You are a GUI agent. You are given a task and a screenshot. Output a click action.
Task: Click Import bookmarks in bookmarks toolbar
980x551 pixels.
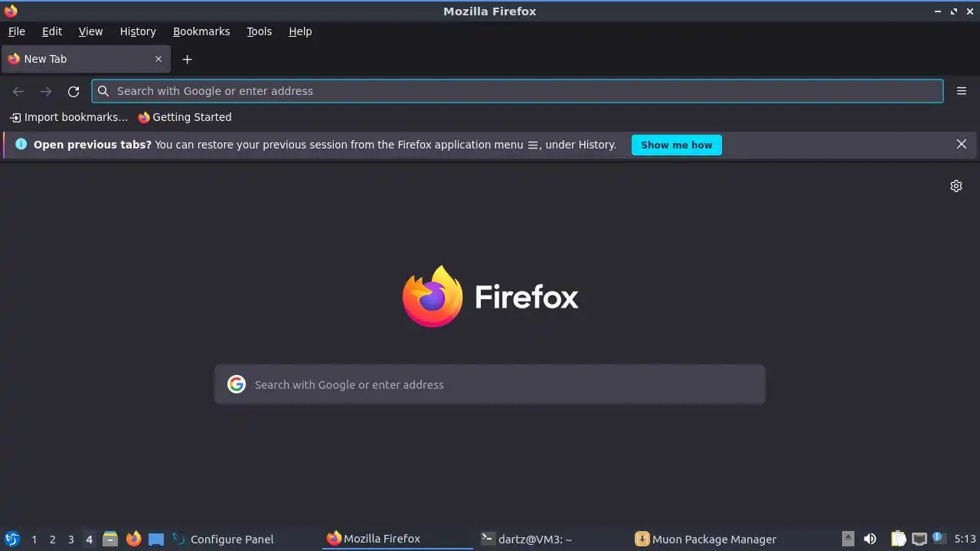click(x=68, y=117)
